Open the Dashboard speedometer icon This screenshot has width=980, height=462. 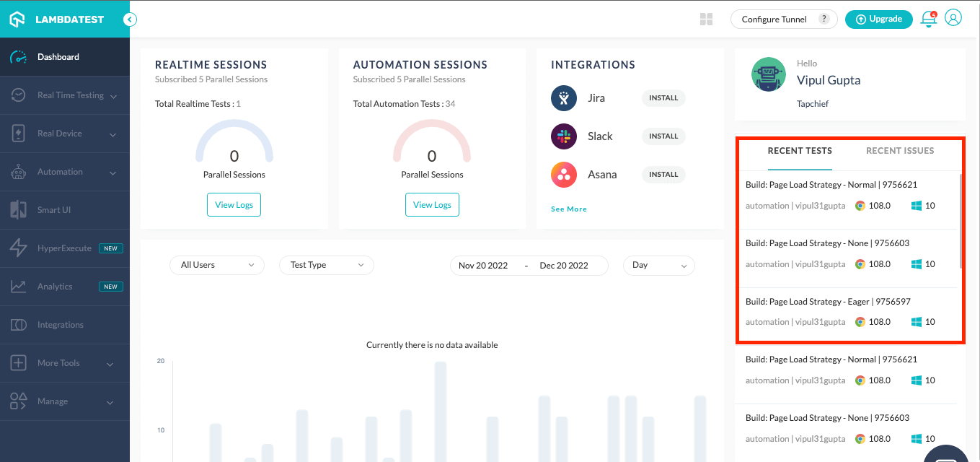click(x=19, y=57)
